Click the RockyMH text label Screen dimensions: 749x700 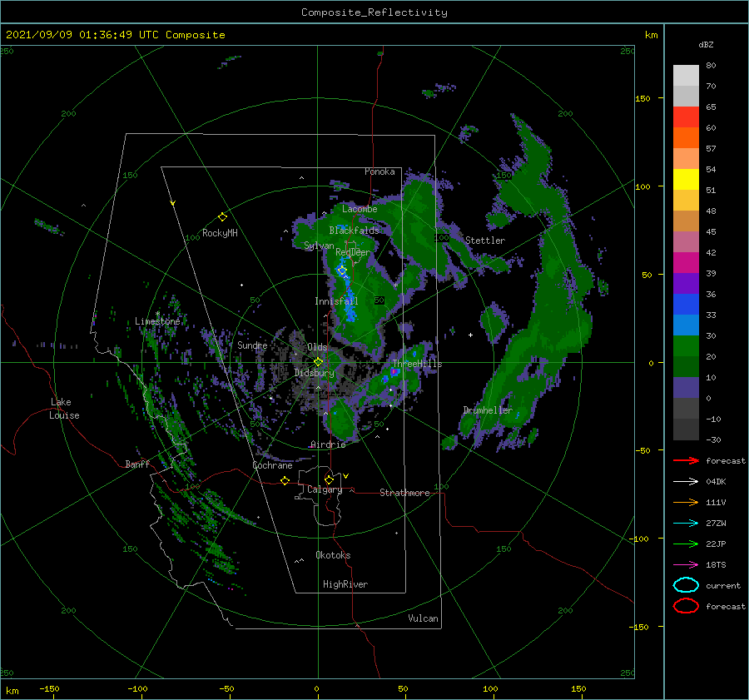tap(220, 233)
